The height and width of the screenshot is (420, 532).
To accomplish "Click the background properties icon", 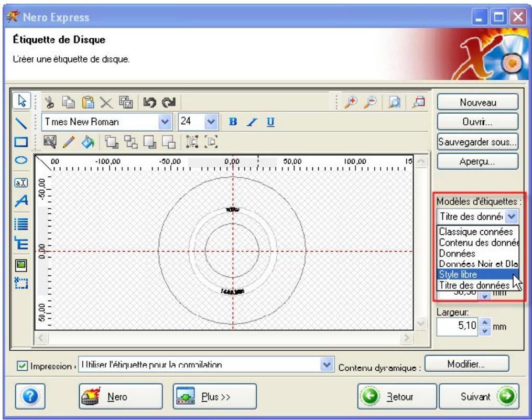I will tap(50, 142).
